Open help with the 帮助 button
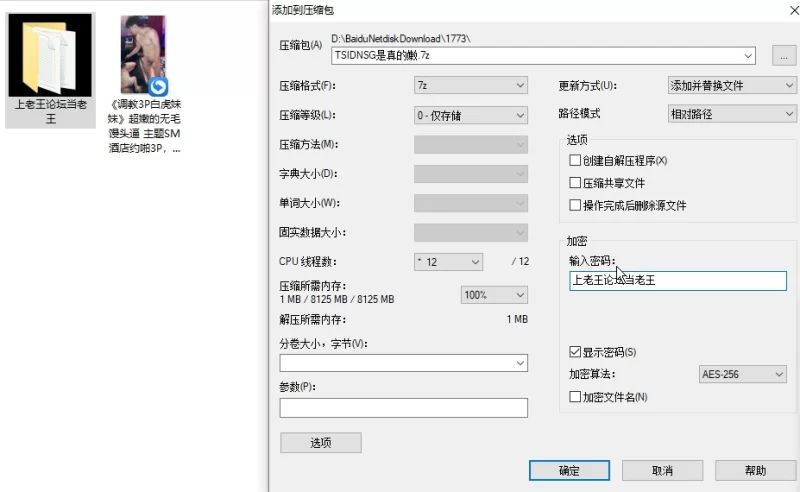 click(755, 470)
